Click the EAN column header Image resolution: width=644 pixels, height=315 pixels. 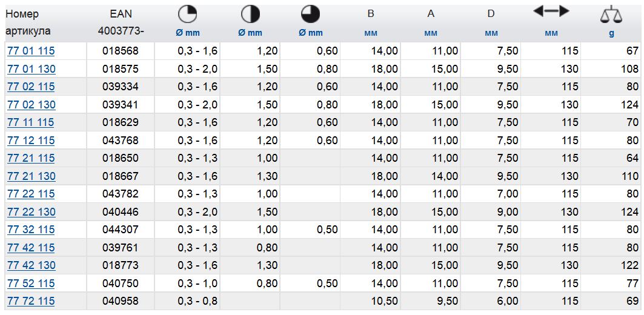point(121,14)
